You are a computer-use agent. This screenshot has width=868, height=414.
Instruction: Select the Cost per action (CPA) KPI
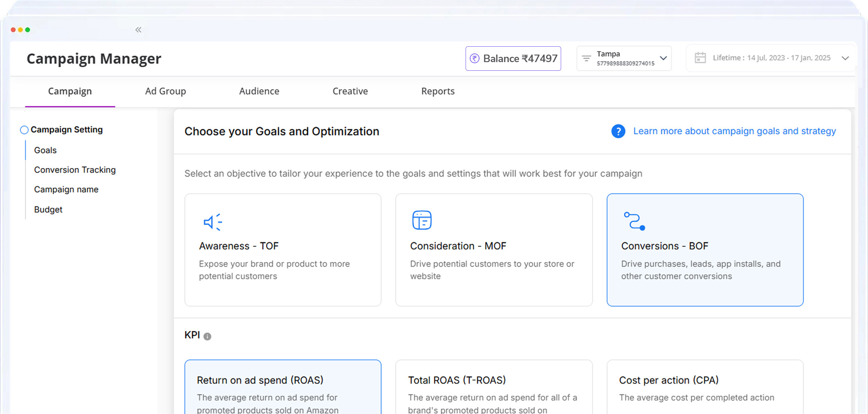tap(705, 388)
